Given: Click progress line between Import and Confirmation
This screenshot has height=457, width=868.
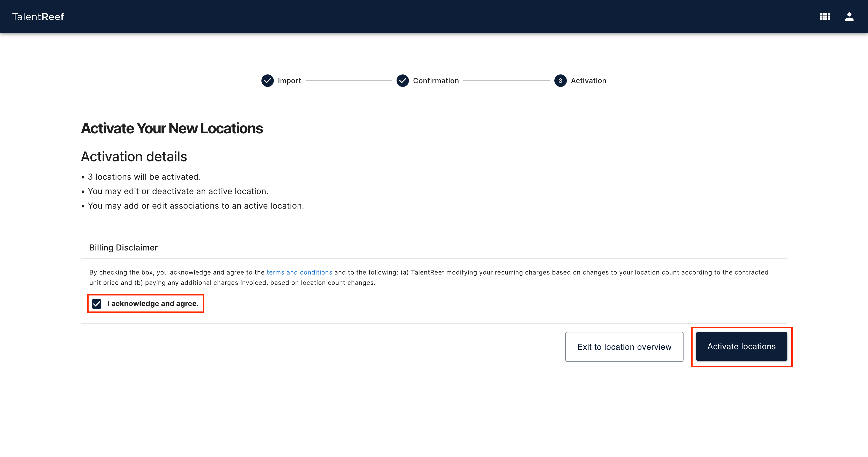Looking at the screenshot, I should (349, 81).
